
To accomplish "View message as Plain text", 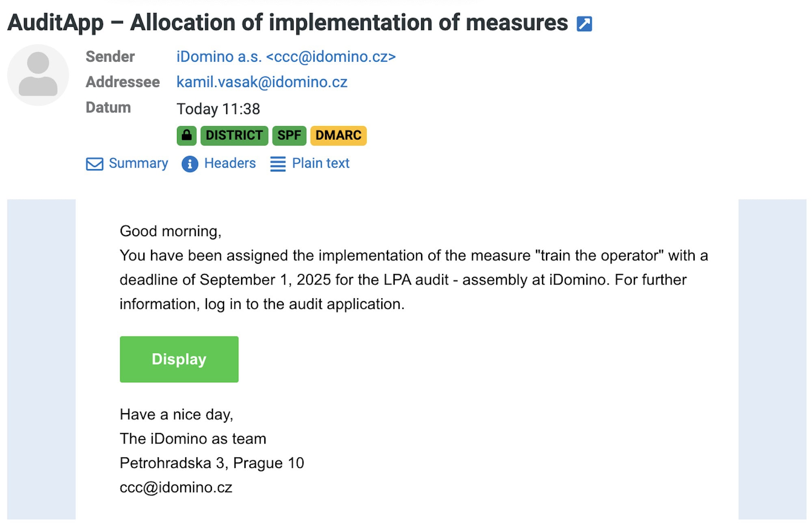I will point(320,164).
